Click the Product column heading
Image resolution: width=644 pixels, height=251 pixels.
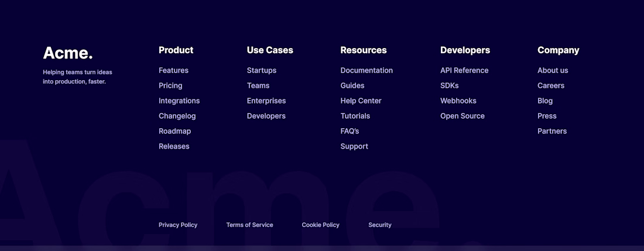(x=176, y=50)
